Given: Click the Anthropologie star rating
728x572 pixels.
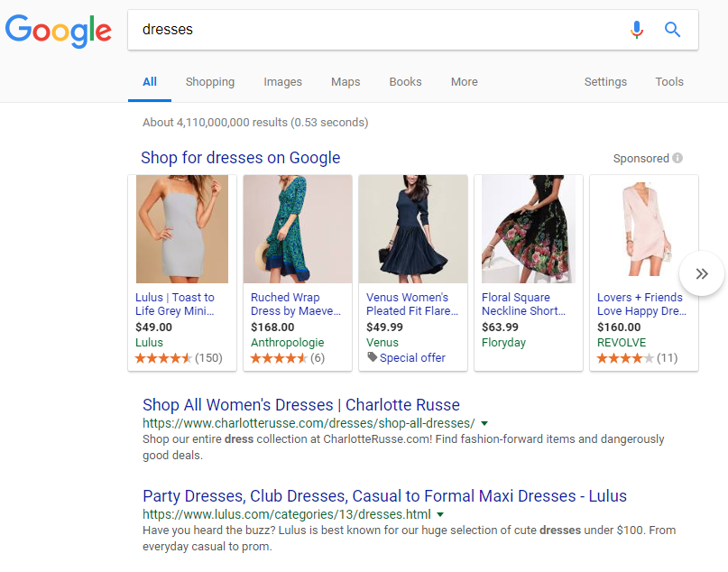Looking at the screenshot, I should coord(279,358).
